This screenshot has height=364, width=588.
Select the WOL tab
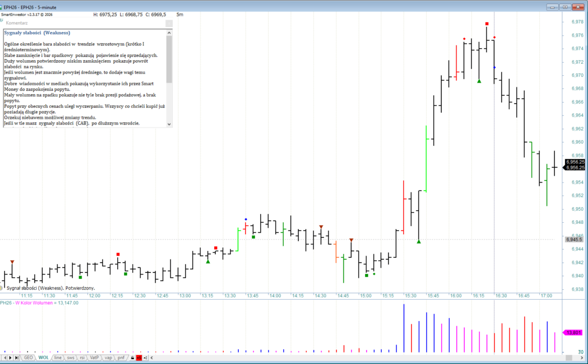click(x=44, y=358)
